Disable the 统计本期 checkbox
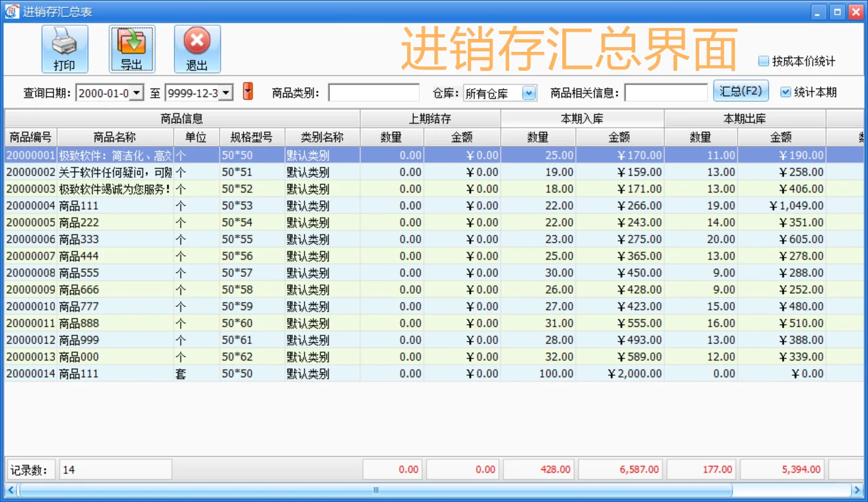 coord(786,91)
